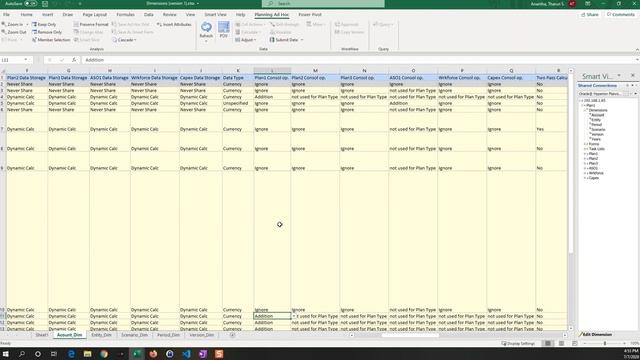The width and height of the screenshot is (640, 360).
Task: Switch to Normal view in status bar
Action: 548,344
